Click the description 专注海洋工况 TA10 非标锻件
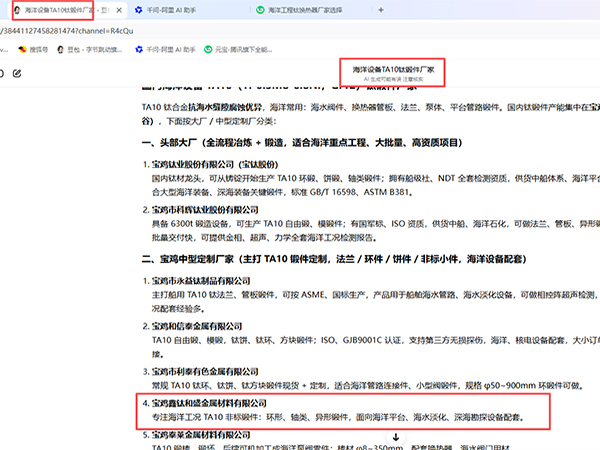 [x=338, y=417]
